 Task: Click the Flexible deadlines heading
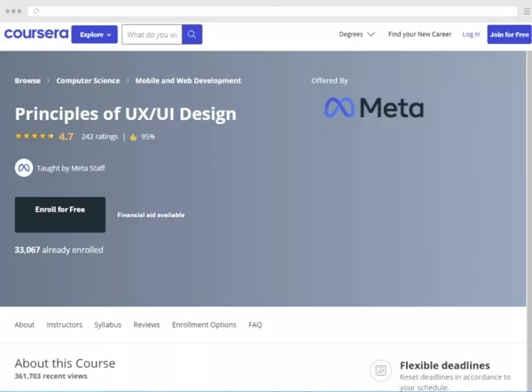click(445, 365)
